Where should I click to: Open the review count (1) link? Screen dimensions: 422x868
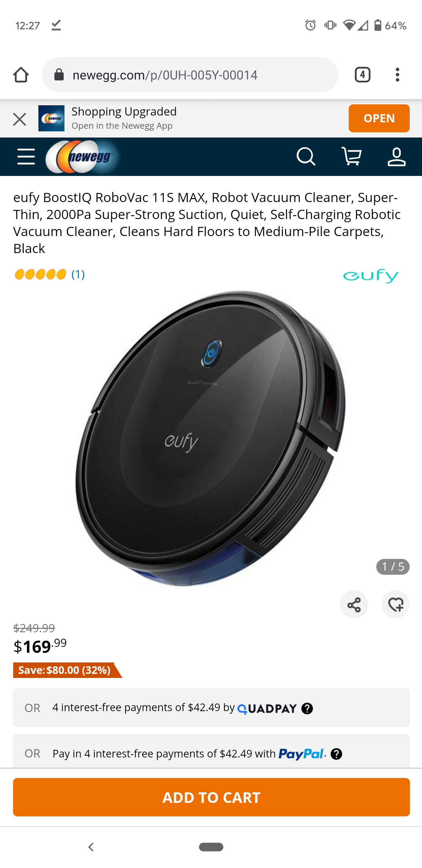[x=78, y=274]
